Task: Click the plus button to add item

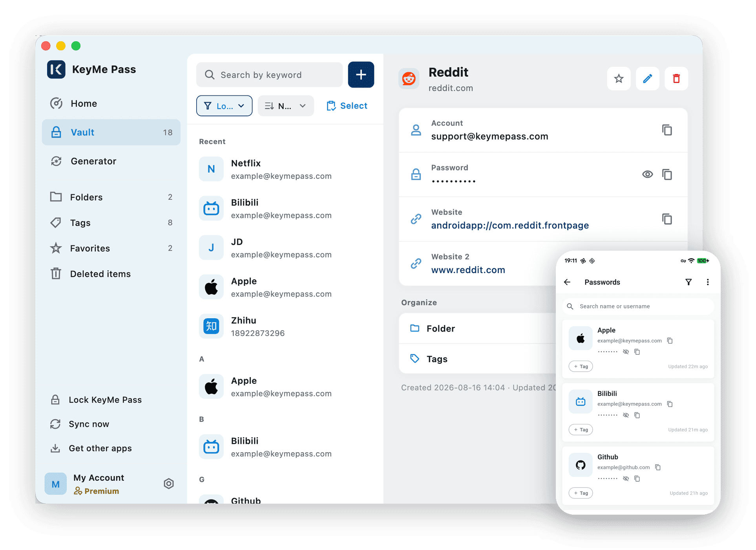Action: (x=361, y=75)
